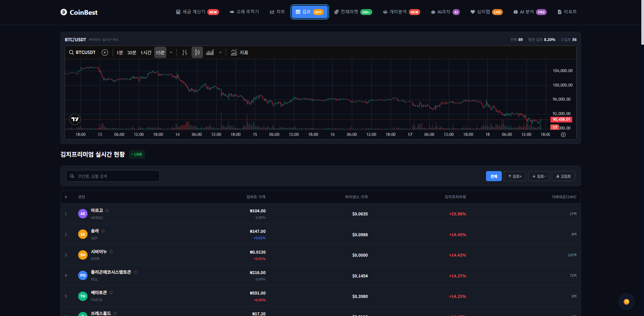Toggle the favorite star for SHIB
This screenshot has height=316, width=644.
(111, 251)
